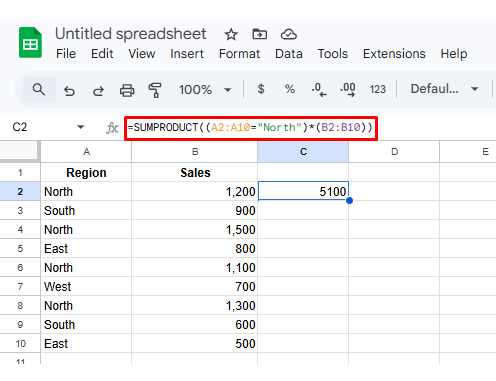Image resolution: width=496 pixels, height=381 pixels.
Task: Click the Untitled spreadsheet title
Action: [131, 34]
